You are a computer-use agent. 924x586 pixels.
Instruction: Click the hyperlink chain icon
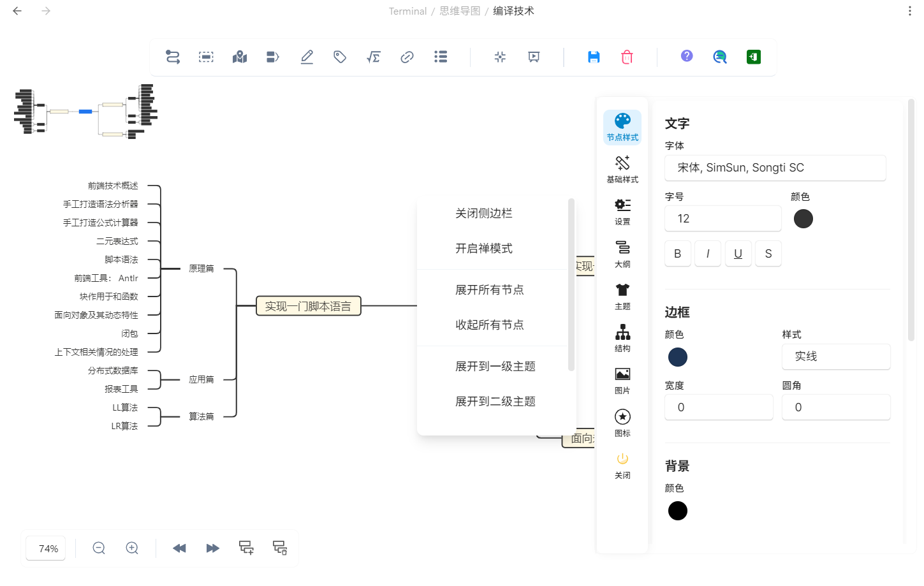[x=407, y=57]
